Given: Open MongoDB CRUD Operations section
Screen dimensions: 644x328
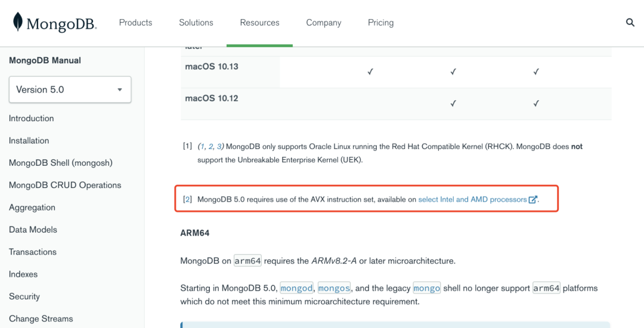Looking at the screenshot, I should click(x=65, y=185).
